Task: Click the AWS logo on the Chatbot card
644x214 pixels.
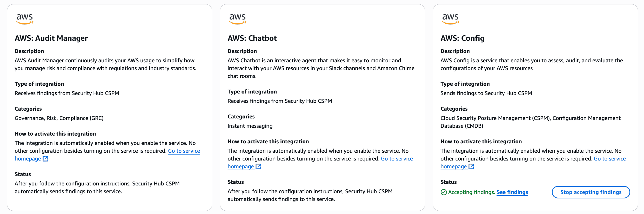Action: pos(238,19)
